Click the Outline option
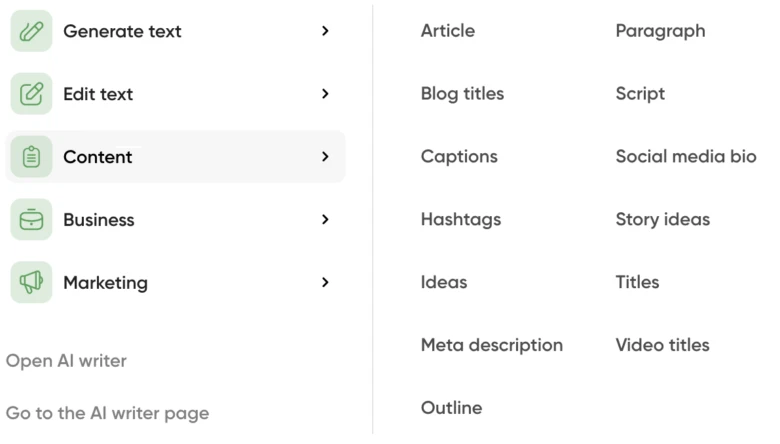 coord(451,408)
